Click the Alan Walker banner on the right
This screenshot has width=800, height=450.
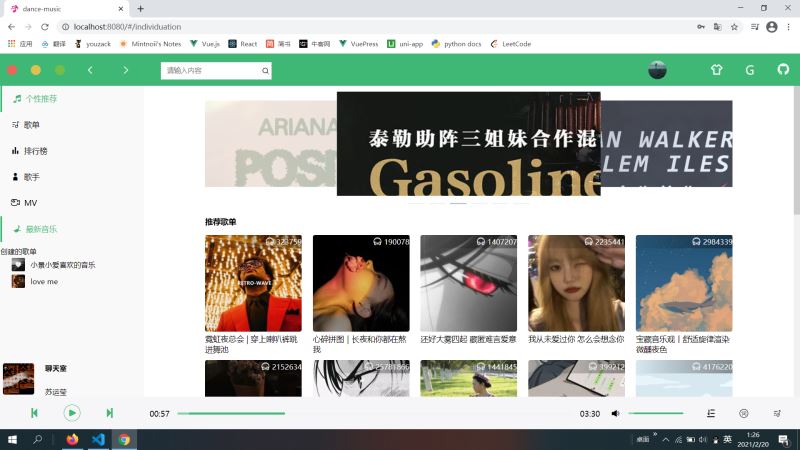666,144
